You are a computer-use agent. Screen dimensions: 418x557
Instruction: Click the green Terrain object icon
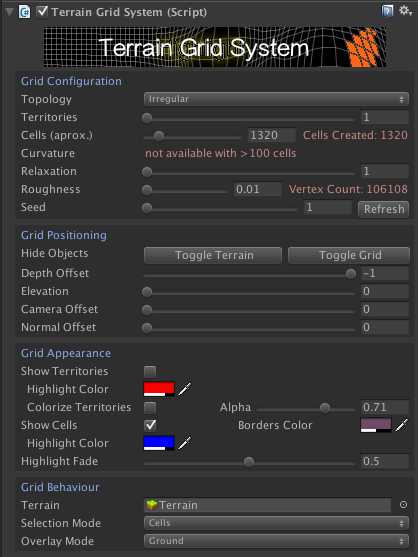(x=152, y=505)
